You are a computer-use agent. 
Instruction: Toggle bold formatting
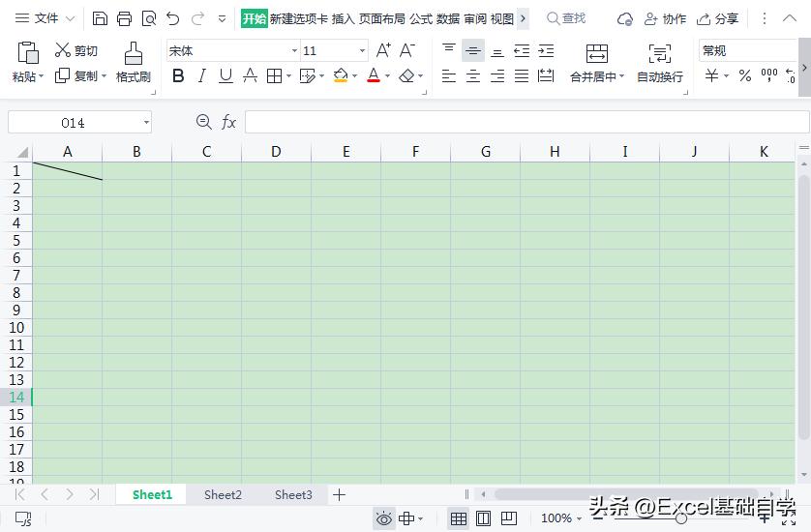(x=178, y=76)
